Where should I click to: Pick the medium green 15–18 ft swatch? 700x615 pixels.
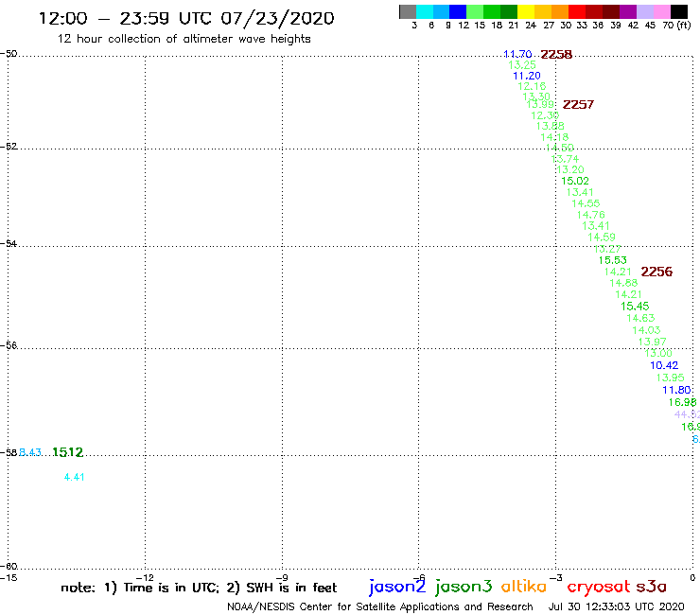tap(492, 11)
